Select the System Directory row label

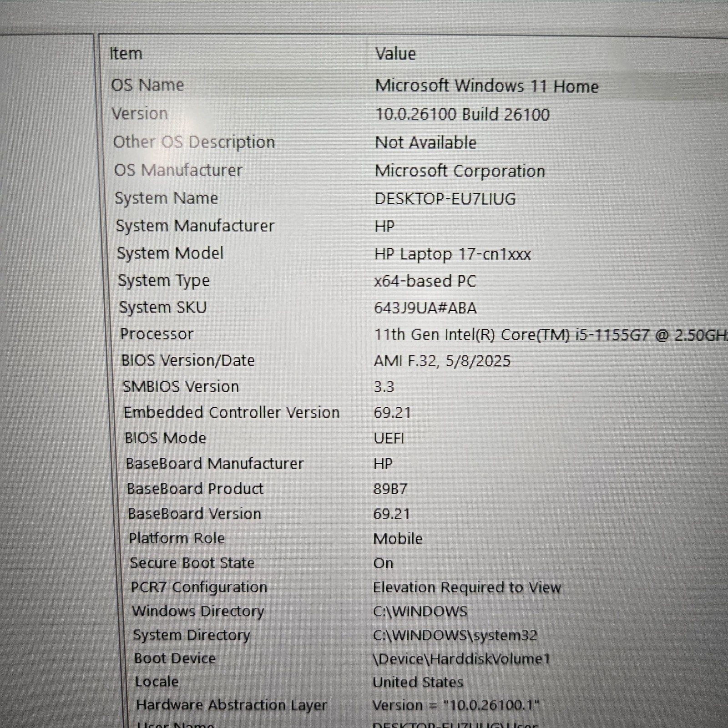(191, 635)
